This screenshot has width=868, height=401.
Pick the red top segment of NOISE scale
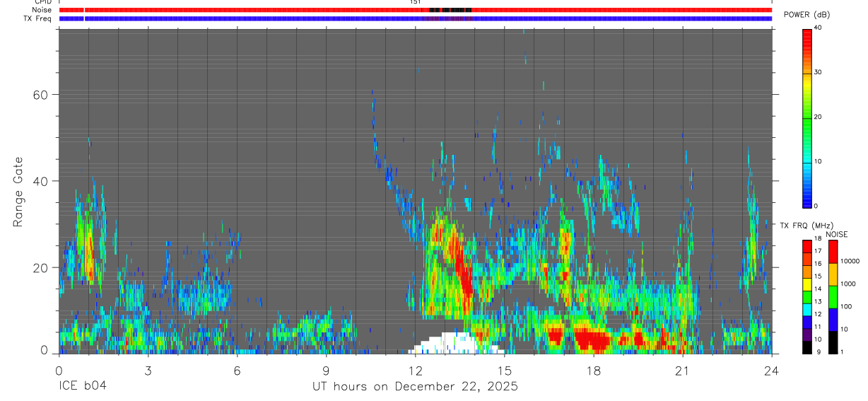(833, 252)
